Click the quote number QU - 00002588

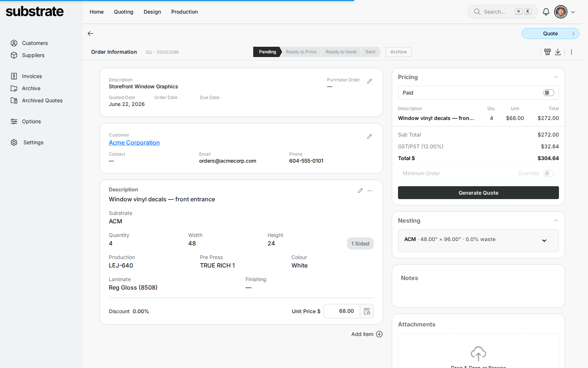tap(162, 52)
